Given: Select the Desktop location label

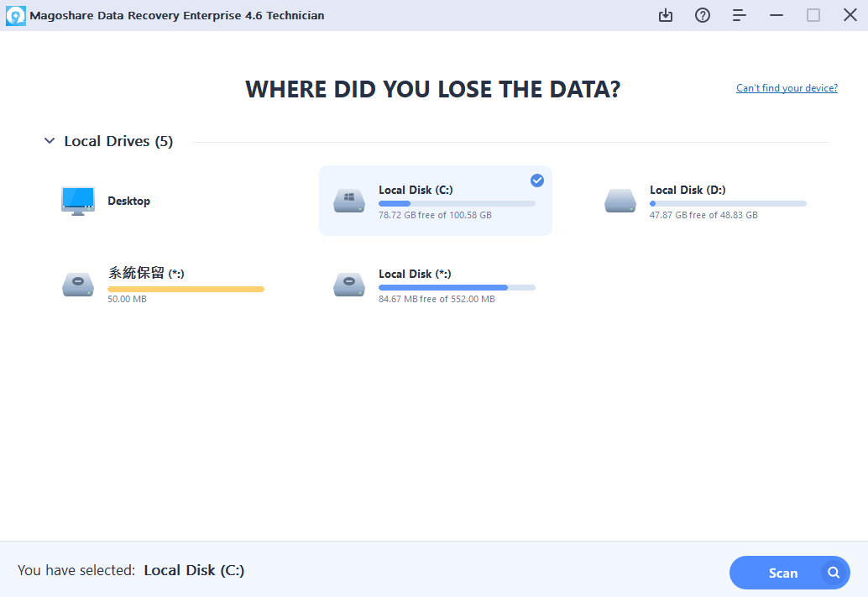Looking at the screenshot, I should pyautogui.click(x=128, y=201).
